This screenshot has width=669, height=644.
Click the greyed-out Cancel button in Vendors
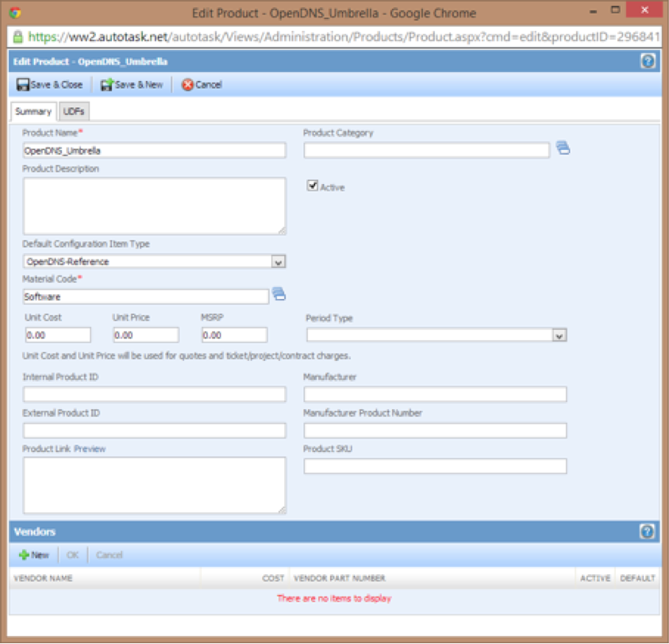(x=110, y=555)
